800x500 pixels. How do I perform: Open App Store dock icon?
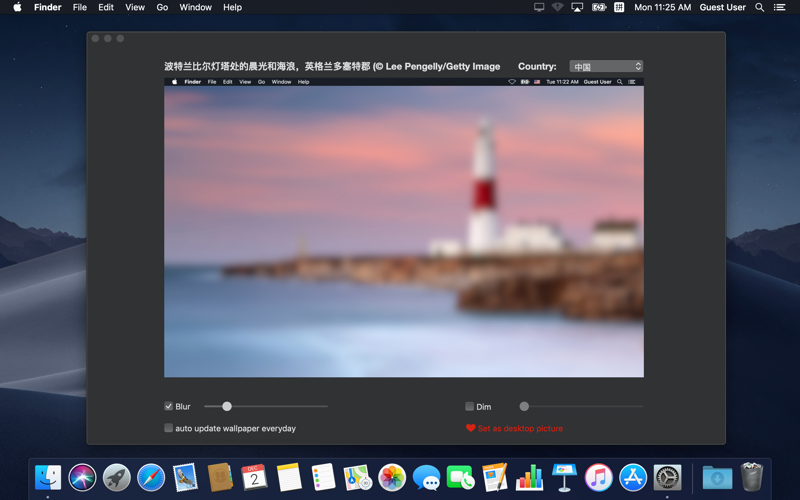click(x=633, y=478)
